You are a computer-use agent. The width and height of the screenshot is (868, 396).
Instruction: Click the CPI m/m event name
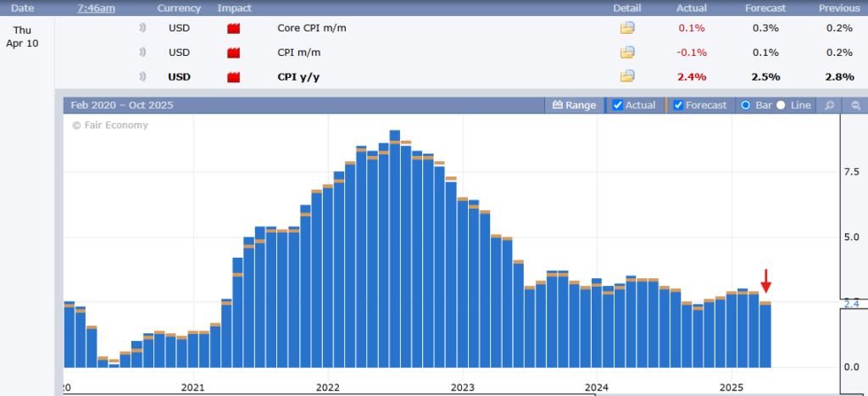(299, 53)
